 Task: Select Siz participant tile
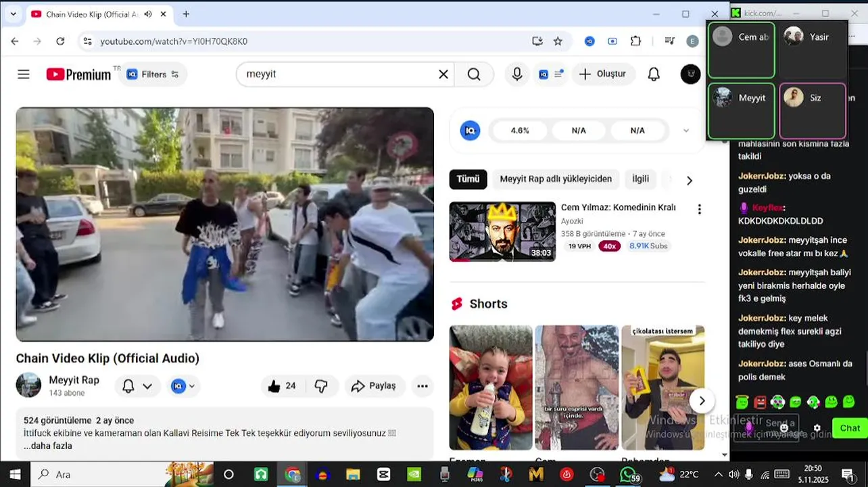(813, 111)
